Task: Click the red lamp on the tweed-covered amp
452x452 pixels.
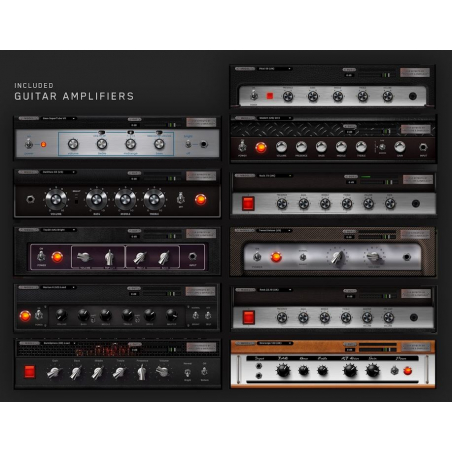Action: point(276,257)
